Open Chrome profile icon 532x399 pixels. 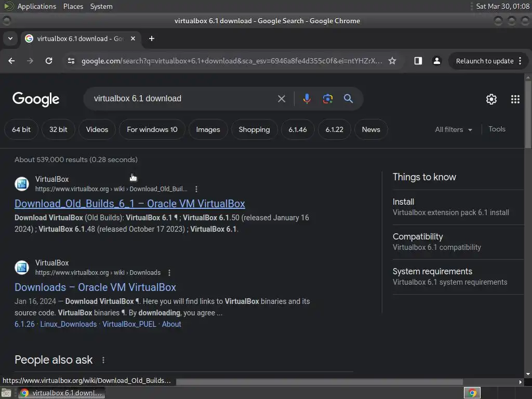436,61
